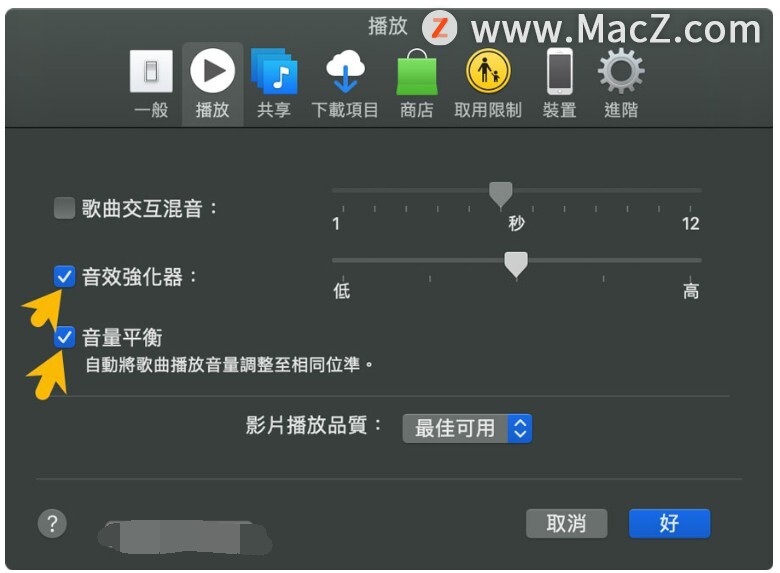
Task: Enable the 歌曲交互混音 crossfade checkbox
Action: coord(64,208)
